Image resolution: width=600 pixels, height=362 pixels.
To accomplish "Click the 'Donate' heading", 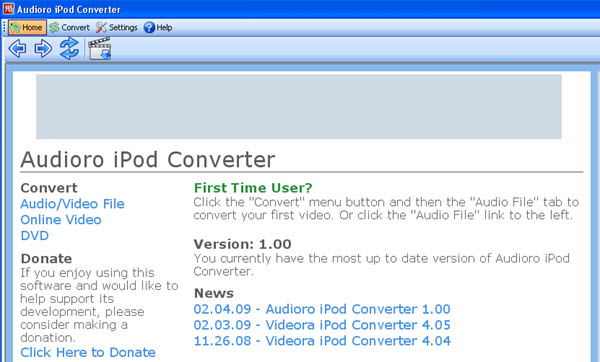I will click(46, 258).
